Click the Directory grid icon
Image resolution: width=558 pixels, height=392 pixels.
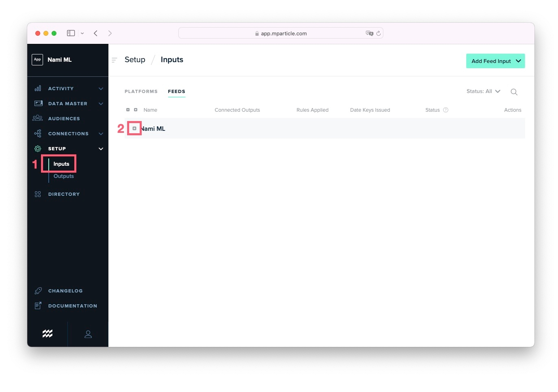[x=38, y=194]
